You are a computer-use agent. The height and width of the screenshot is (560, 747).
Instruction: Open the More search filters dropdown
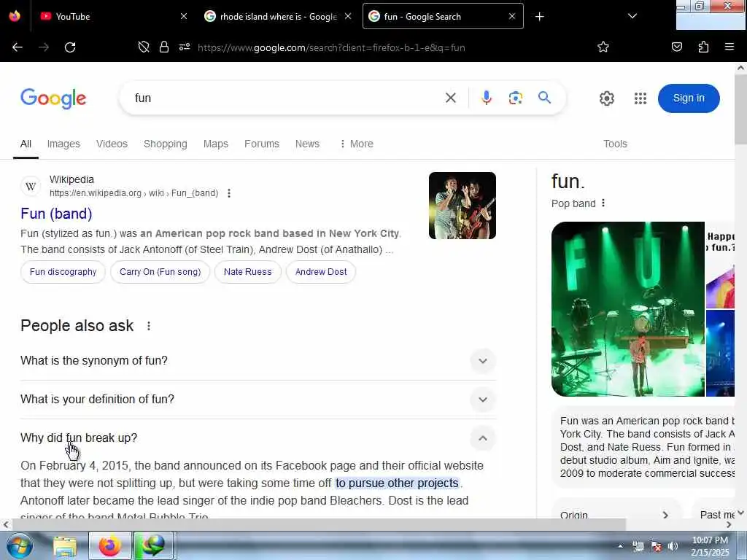pyautogui.click(x=356, y=144)
